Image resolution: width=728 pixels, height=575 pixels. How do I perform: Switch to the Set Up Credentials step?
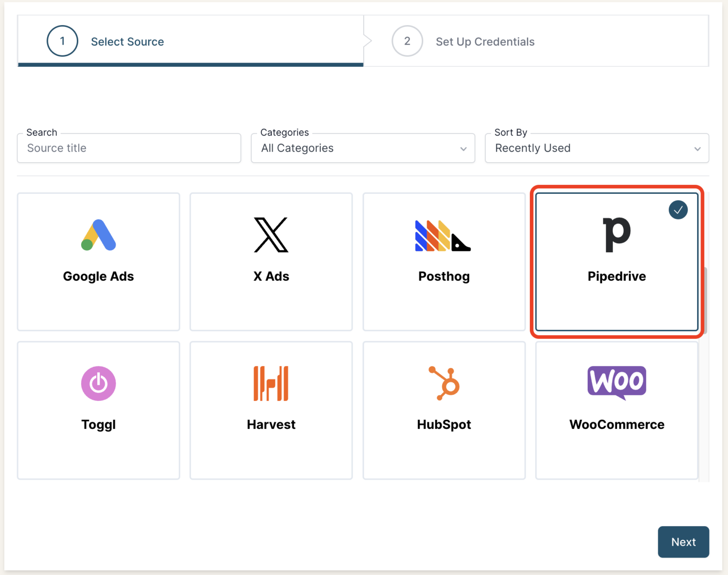[485, 42]
